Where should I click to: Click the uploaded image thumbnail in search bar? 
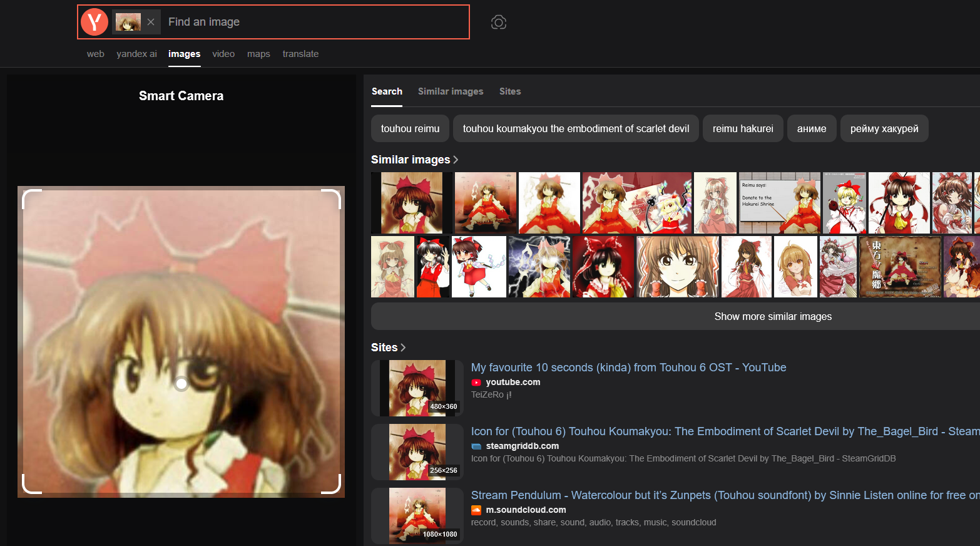[x=128, y=22]
